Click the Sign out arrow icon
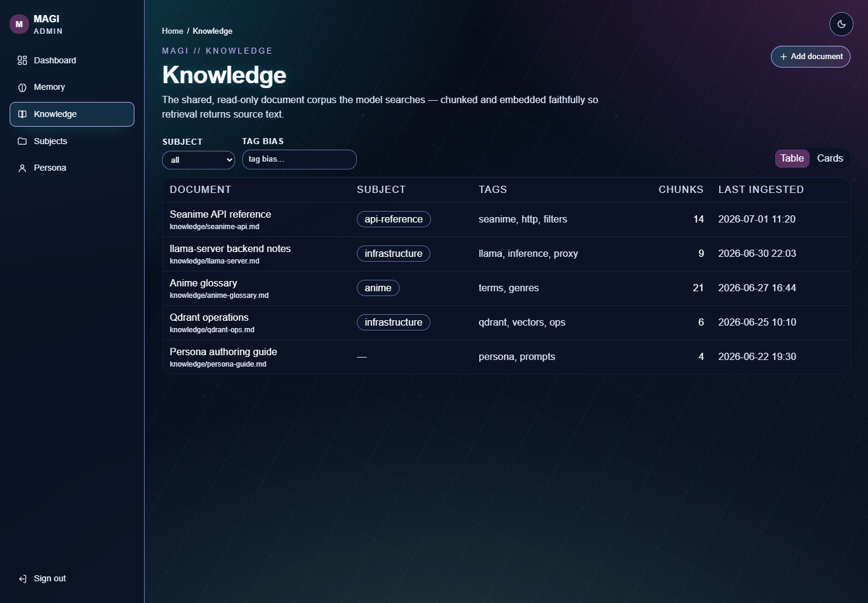 [22, 579]
